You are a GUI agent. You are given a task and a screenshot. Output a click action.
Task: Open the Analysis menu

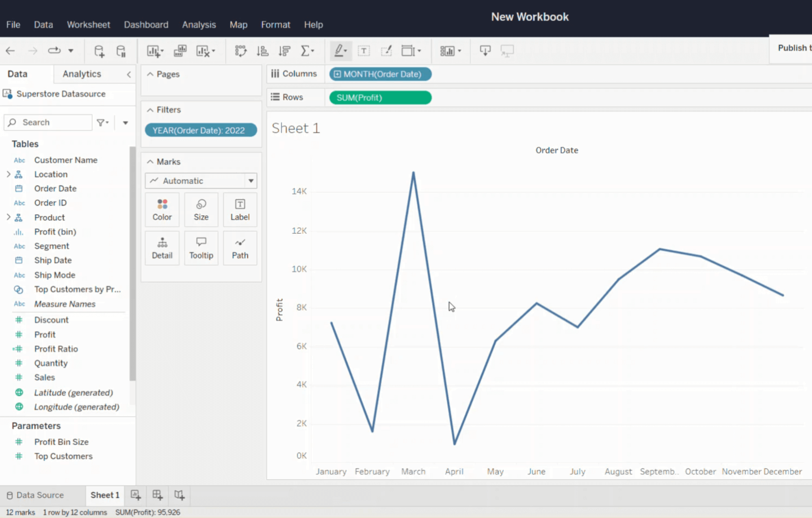point(199,24)
